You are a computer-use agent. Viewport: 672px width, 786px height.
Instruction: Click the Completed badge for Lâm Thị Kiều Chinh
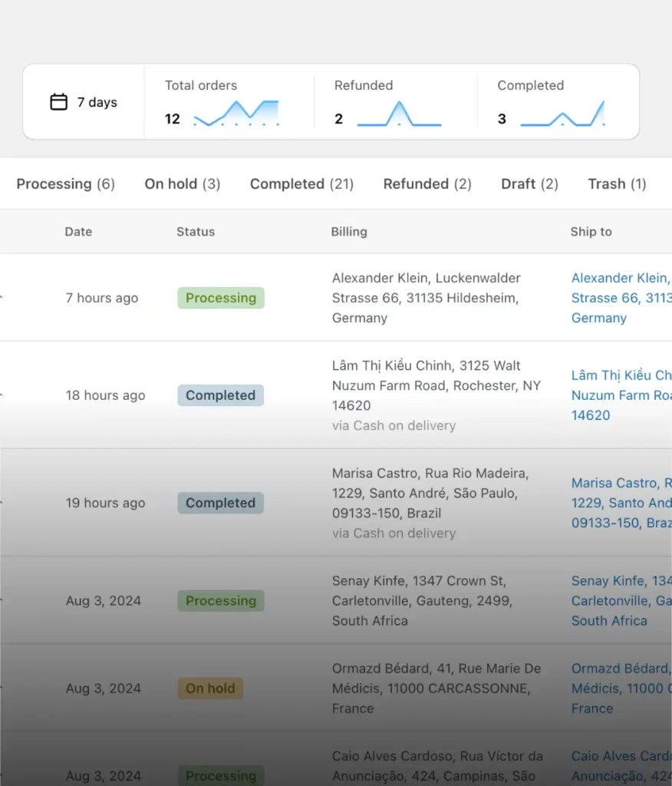point(220,395)
